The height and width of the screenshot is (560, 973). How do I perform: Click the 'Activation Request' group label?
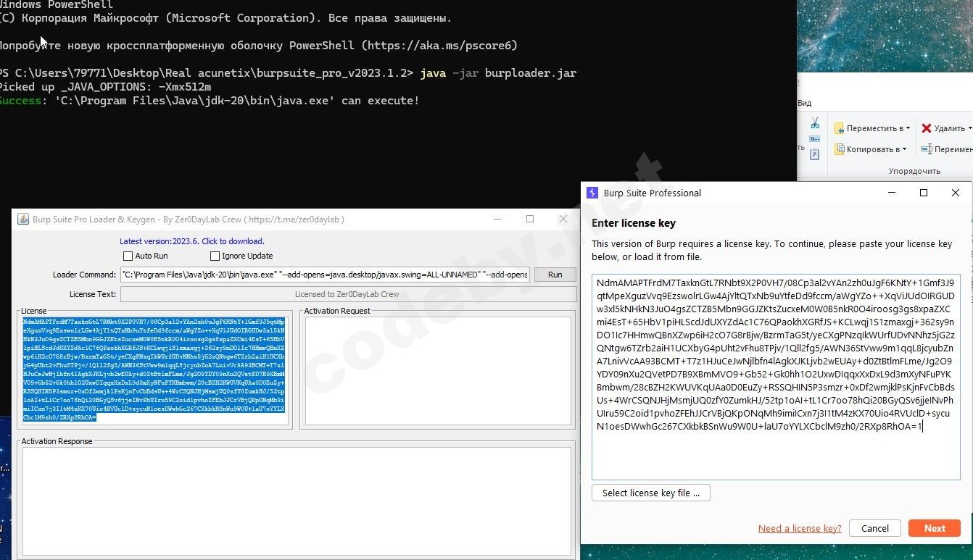(337, 311)
